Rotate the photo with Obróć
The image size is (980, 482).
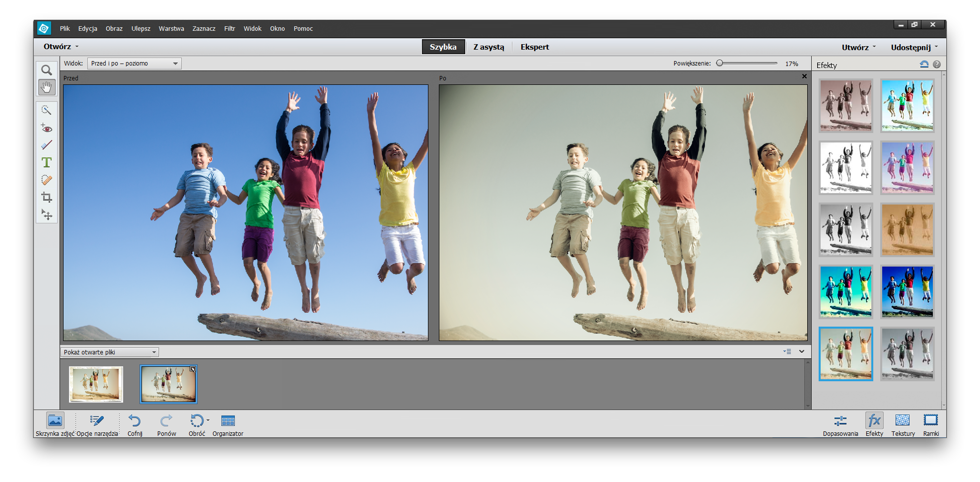pos(197,425)
